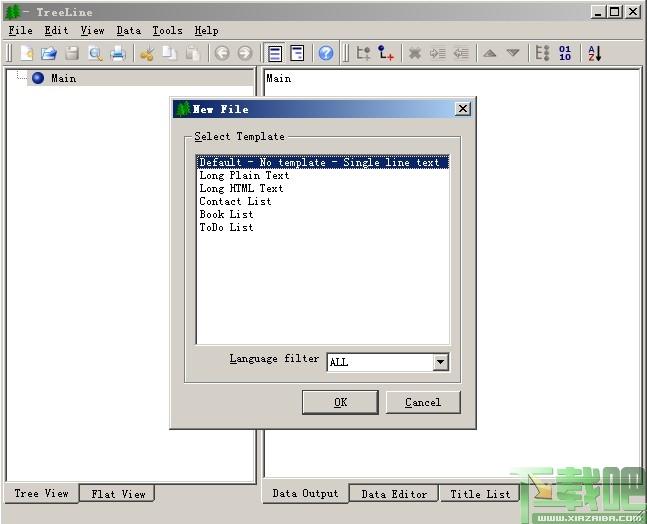Expand the Language filter dropdown arrow
This screenshot has width=647, height=524.
click(441, 362)
